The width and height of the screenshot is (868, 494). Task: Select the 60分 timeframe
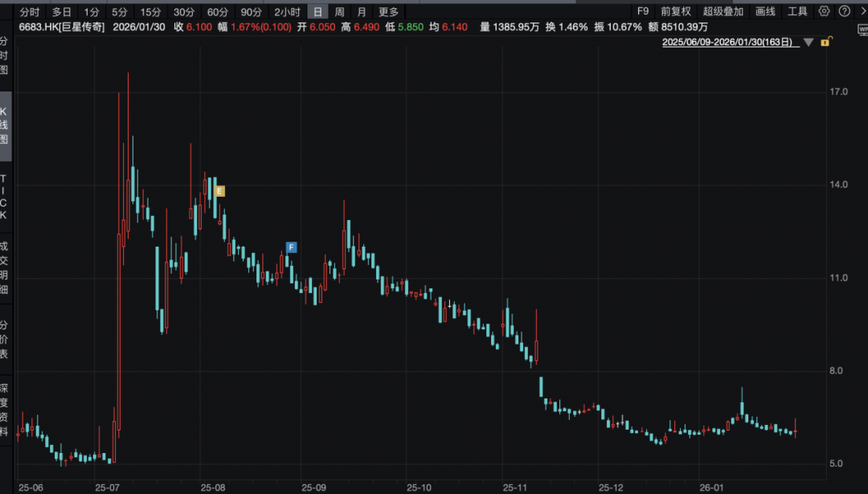pos(218,11)
